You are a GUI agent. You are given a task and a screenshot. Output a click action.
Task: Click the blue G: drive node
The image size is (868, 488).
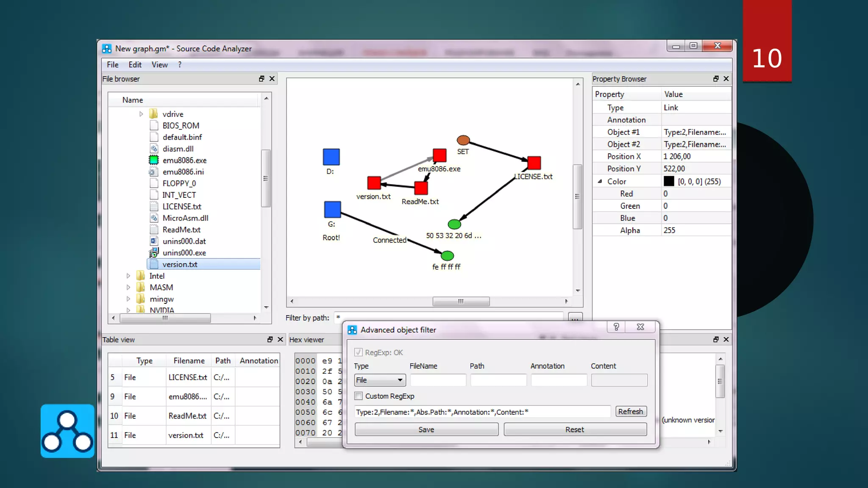tap(332, 209)
